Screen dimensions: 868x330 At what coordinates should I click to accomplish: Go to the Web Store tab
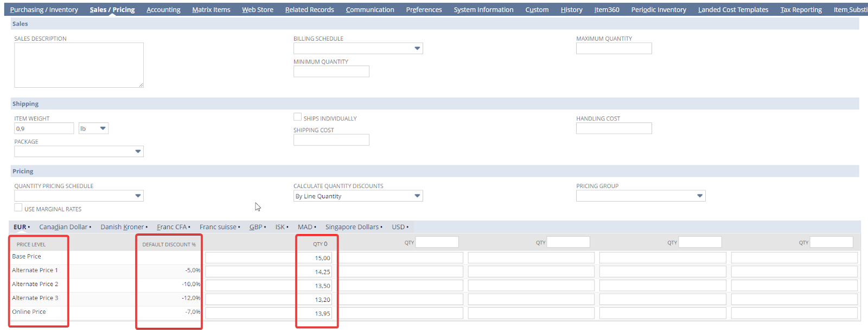[258, 10]
